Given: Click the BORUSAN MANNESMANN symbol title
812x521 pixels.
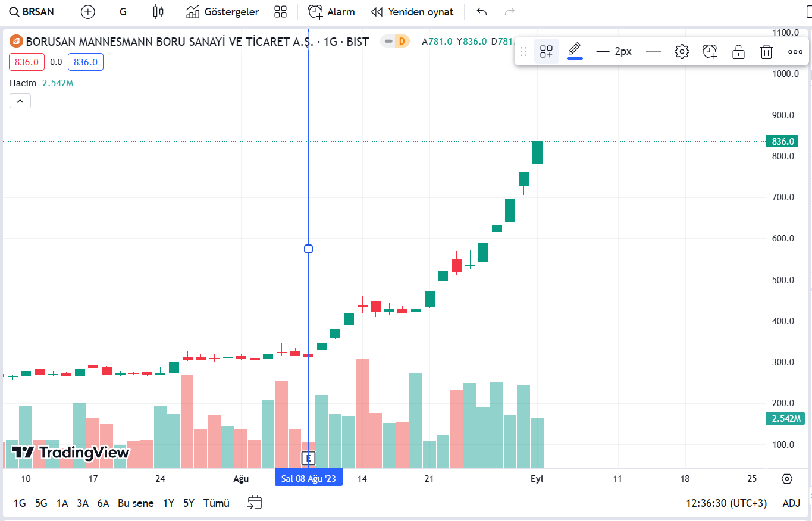Looking at the screenshot, I should pyautogui.click(x=197, y=42).
